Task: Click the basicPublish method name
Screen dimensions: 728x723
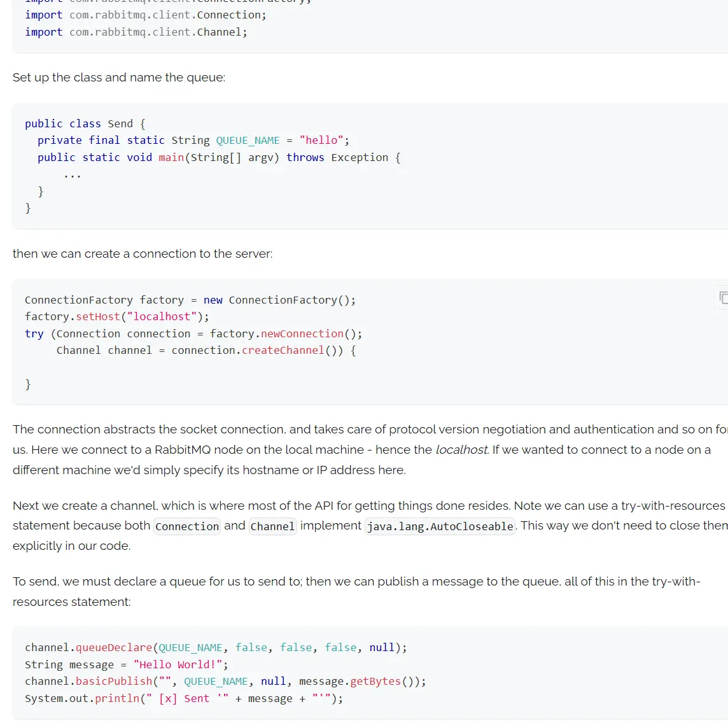Action: point(114,682)
